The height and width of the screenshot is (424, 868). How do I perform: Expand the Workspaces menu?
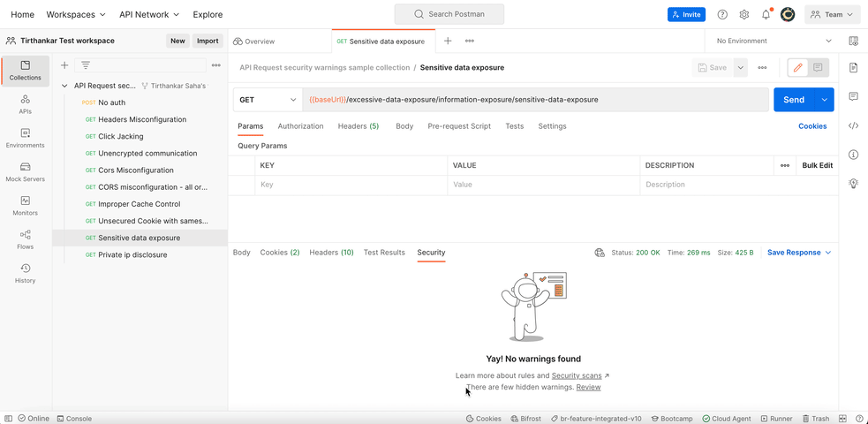(76, 14)
